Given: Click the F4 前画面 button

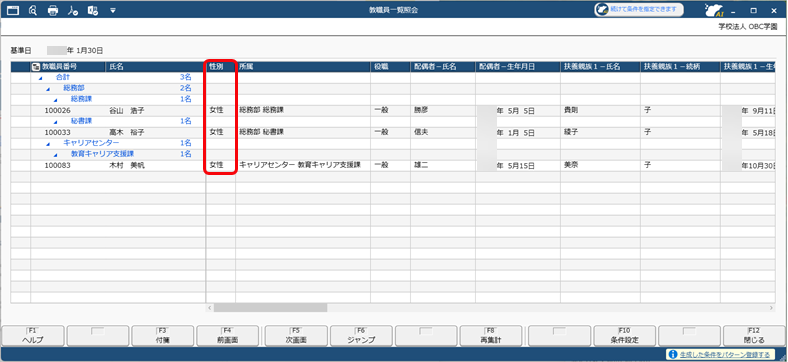Looking at the screenshot, I should coord(228,335).
